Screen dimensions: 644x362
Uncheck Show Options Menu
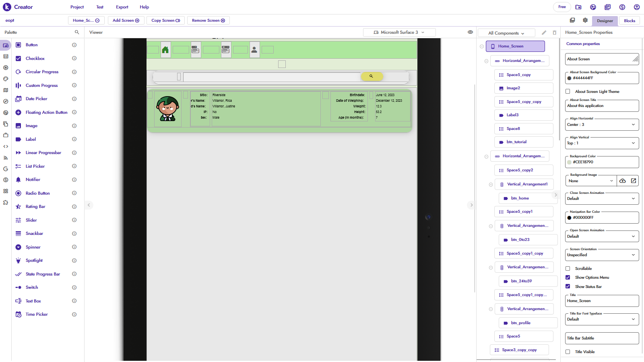tap(568, 278)
